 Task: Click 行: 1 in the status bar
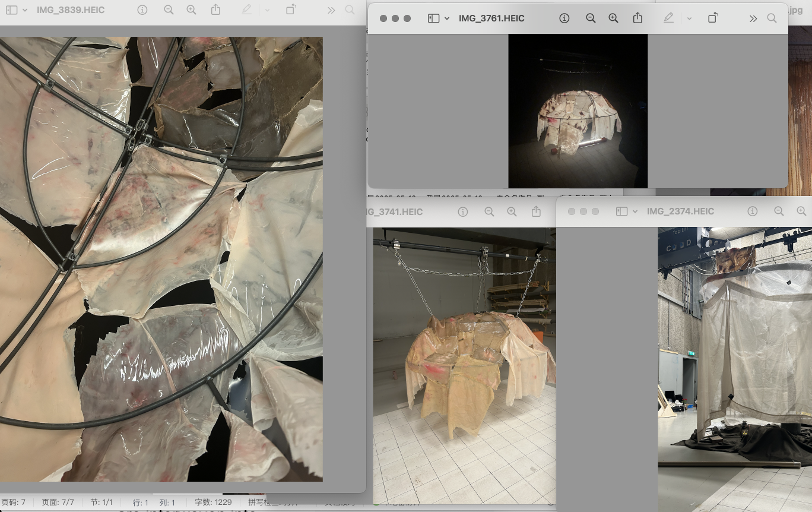(x=141, y=502)
